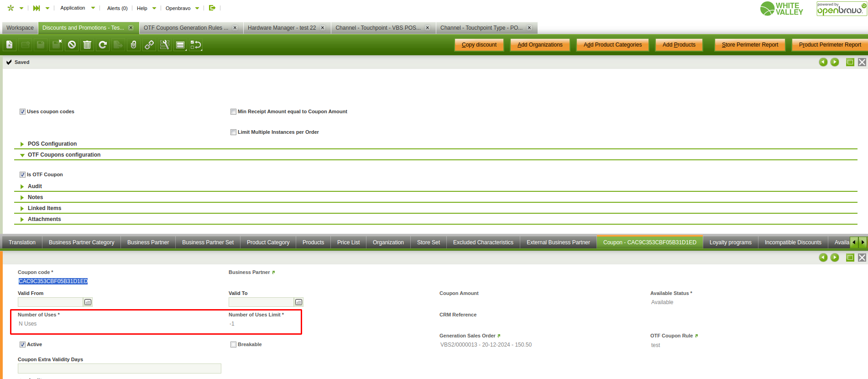Click the Coupon Extra Validity Days field
Image resolution: width=868 pixels, height=379 pixels.
pos(120,368)
